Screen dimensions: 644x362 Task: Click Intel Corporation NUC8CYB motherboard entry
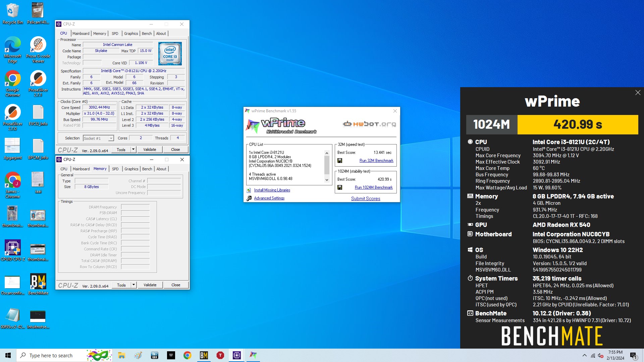[571, 234]
